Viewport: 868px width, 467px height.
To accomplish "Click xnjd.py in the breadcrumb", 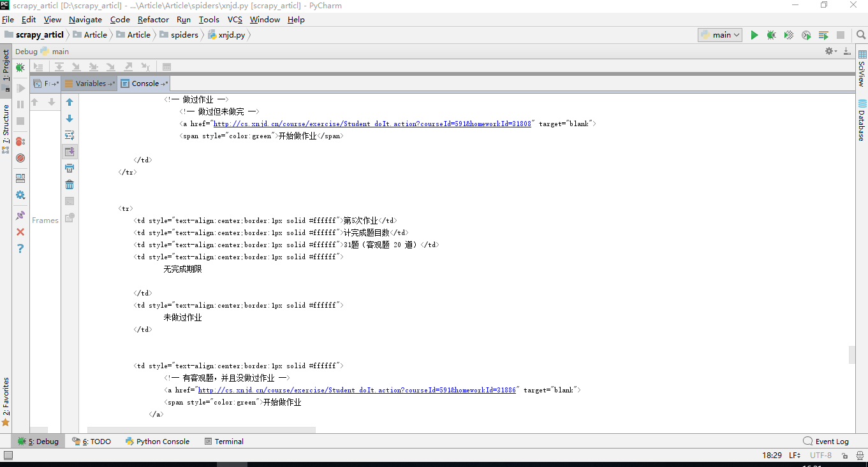I will tap(226, 35).
